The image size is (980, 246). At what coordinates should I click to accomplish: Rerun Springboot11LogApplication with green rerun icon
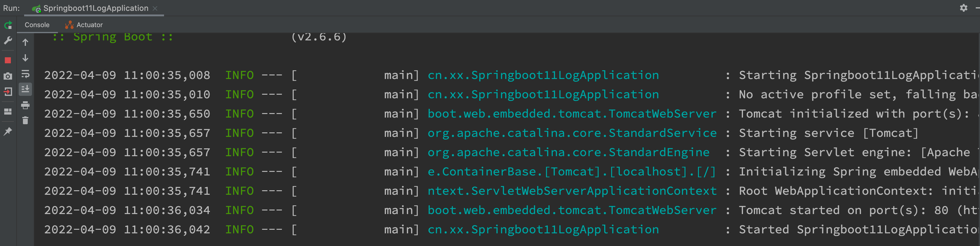[x=8, y=25]
